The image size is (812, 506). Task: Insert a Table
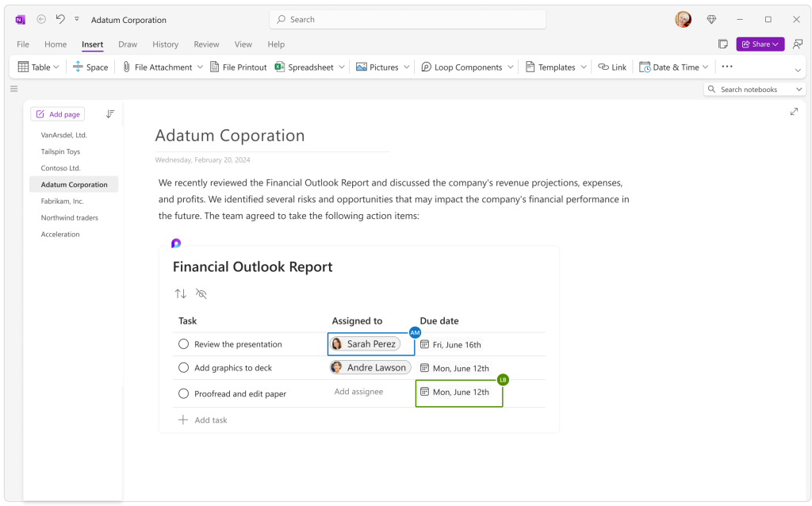coord(34,67)
